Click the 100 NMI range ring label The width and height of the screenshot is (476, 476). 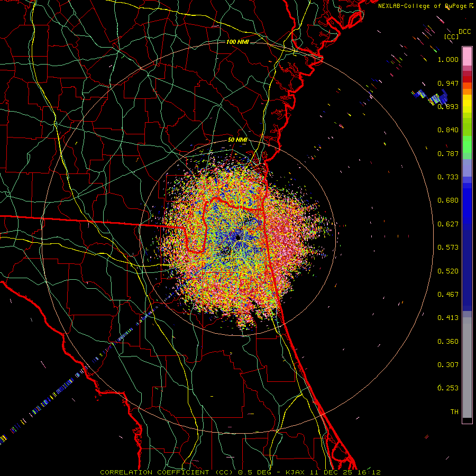click(x=237, y=42)
